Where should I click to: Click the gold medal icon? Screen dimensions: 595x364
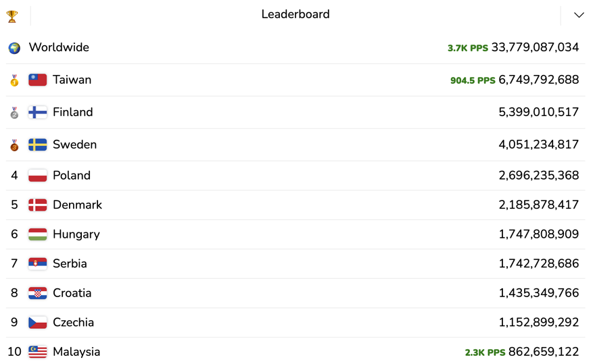(14, 80)
